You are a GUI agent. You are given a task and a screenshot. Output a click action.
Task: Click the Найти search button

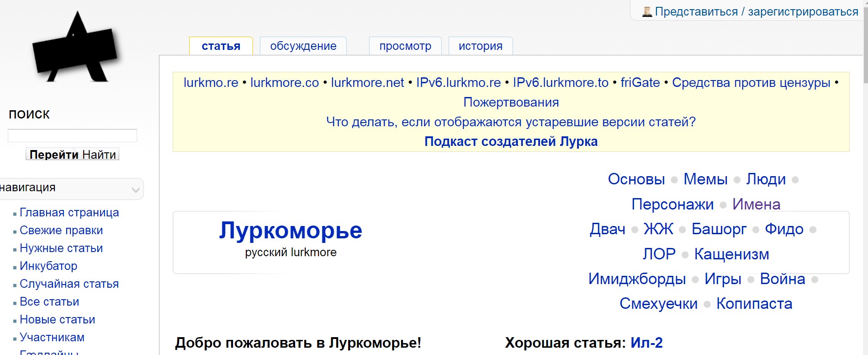(x=100, y=155)
